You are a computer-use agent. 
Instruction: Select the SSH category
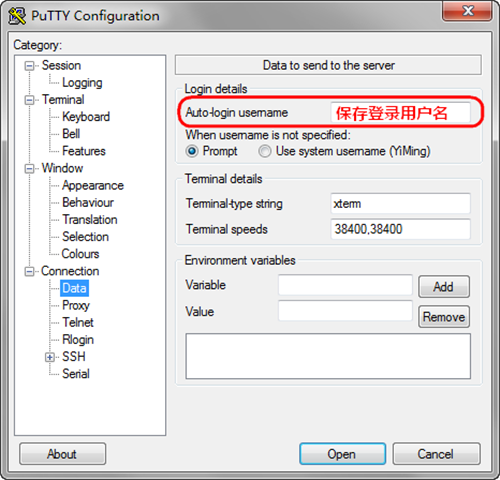[x=74, y=357]
